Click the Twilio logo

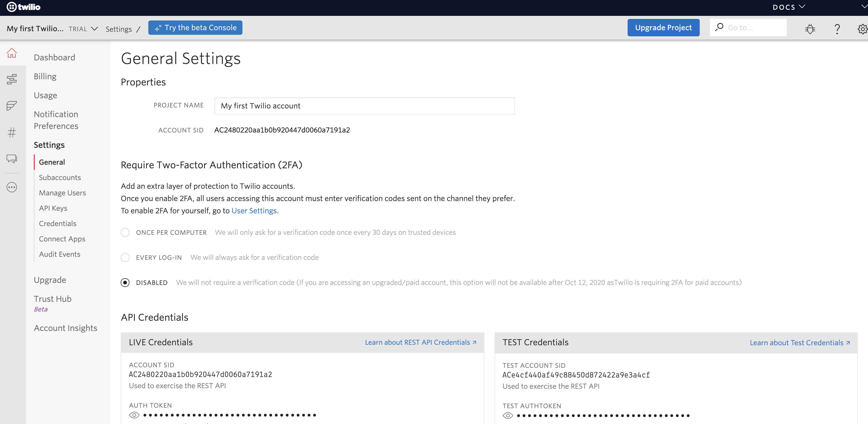tap(24, 7)
